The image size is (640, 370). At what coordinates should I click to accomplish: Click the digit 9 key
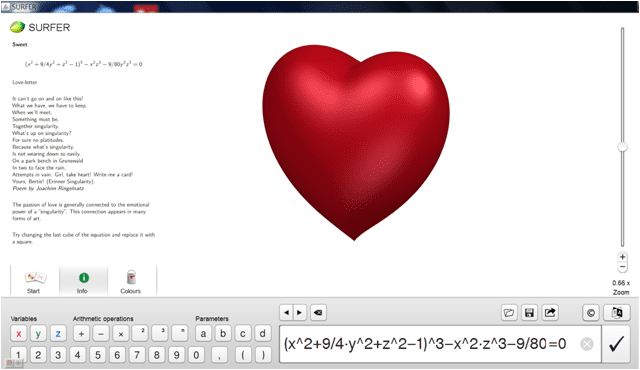(177, 354)
